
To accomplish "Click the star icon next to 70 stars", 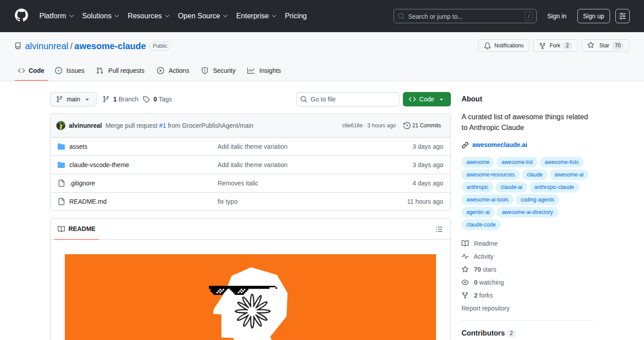I will coord(465,269).
